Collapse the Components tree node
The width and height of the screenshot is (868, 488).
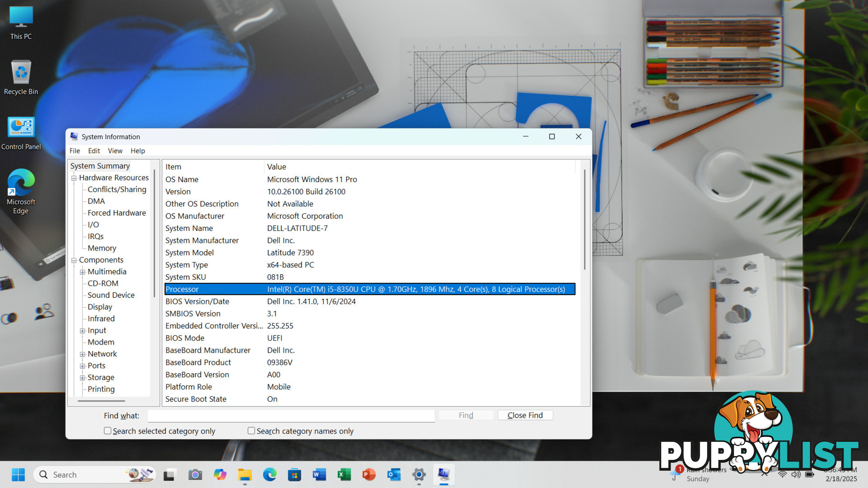tap(74, 260)
